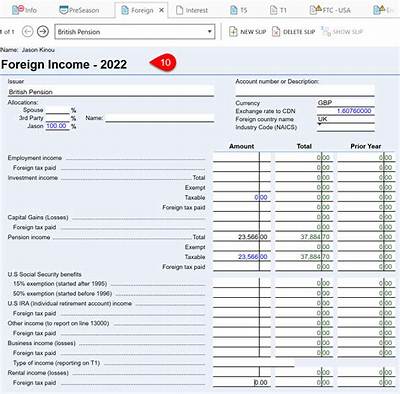Go to the previous slip arrow
The image size is (400, 394).
tap(27, 32)
